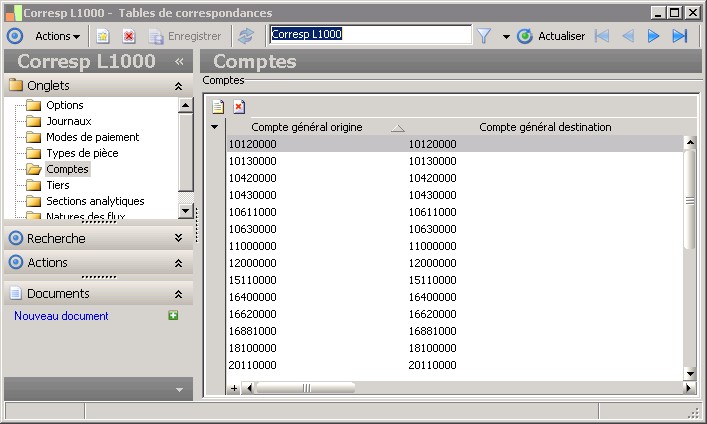
Task: Select the Journaux folder in tree
Action: click(x=68, y=121)
